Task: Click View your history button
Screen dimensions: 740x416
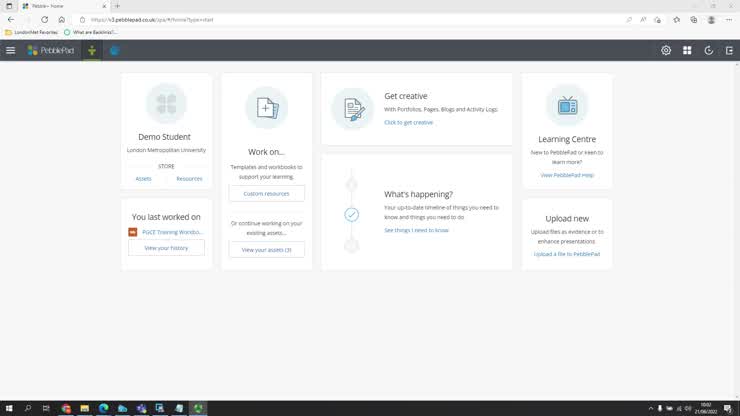Action: (x=166, y=248)
